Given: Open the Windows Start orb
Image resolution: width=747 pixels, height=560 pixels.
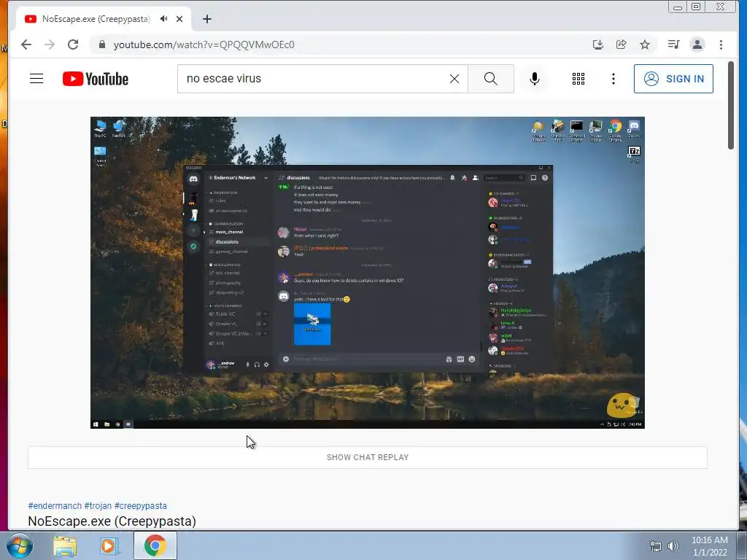Looking at the screenshot, I should point(20,545).
